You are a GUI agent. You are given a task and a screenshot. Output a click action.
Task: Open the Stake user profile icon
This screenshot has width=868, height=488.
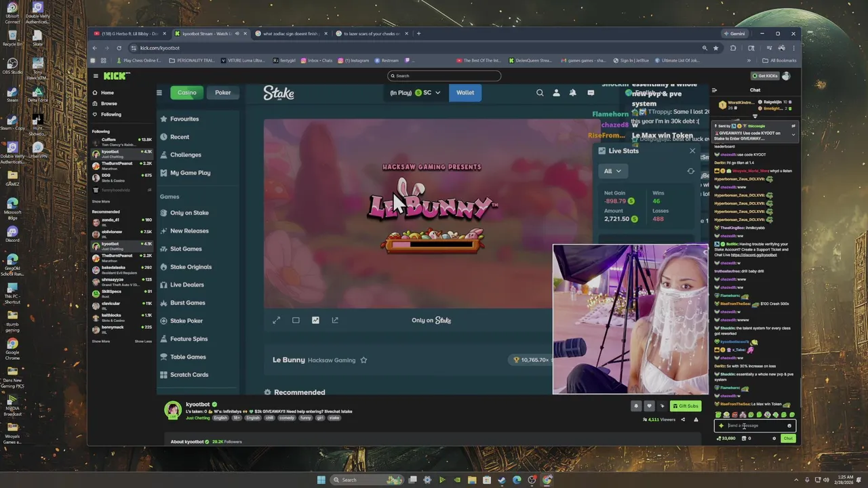(x=557, y=93)
